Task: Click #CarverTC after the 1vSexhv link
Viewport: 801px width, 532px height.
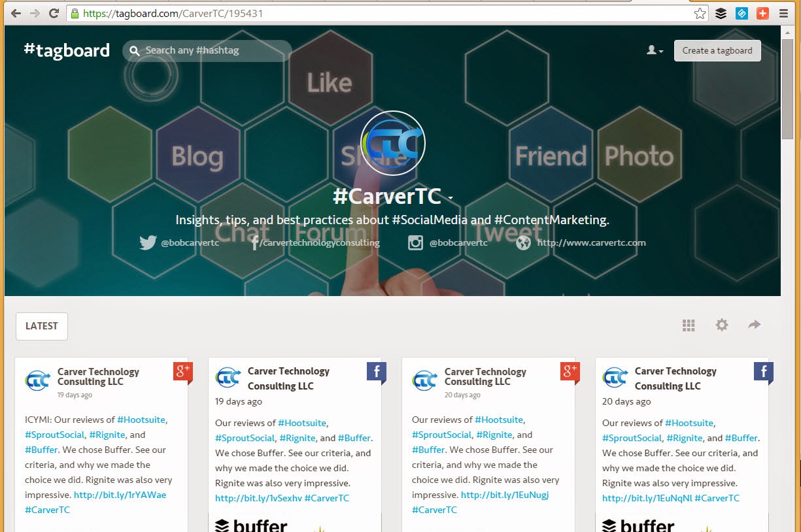Action: [x=327, y=498]
